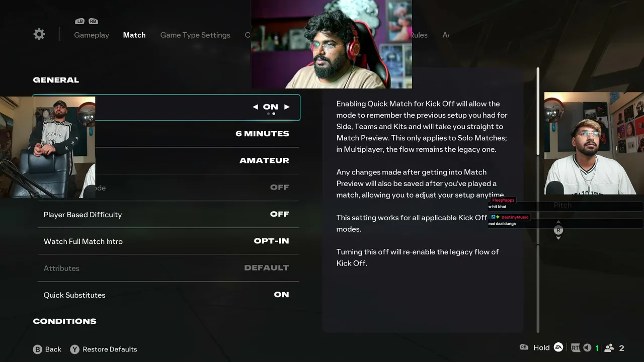Click right arrow next to ON

(287, 107)
